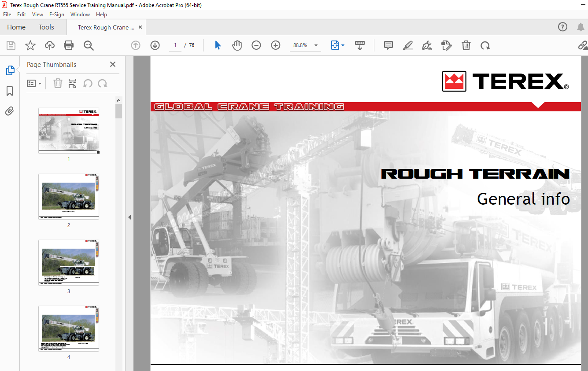The height and width of the screenshot is (371, 588).
Task: Rotate thumbnails clockwise
Action: click(103, 83)
